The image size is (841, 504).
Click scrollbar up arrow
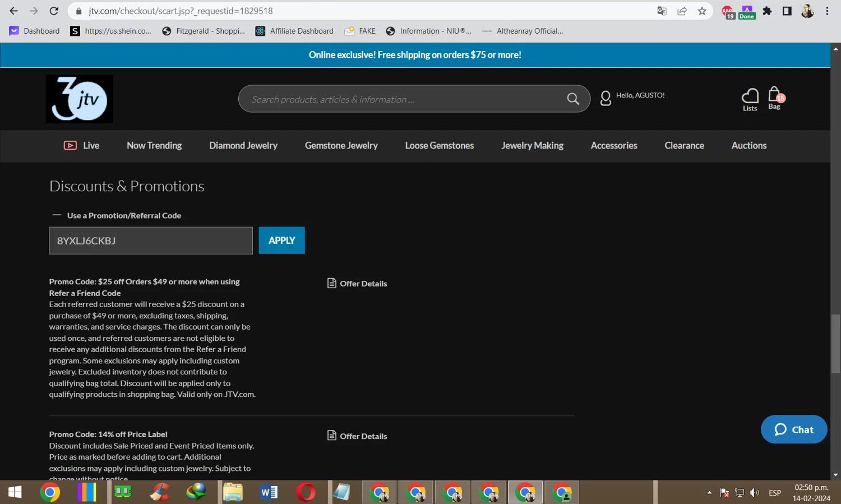(835, 49)
